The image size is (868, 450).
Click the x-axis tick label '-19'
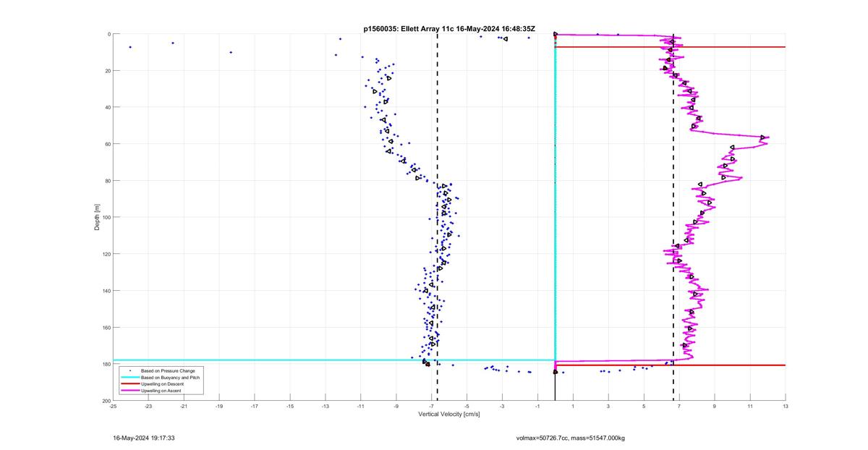(219, 406)
